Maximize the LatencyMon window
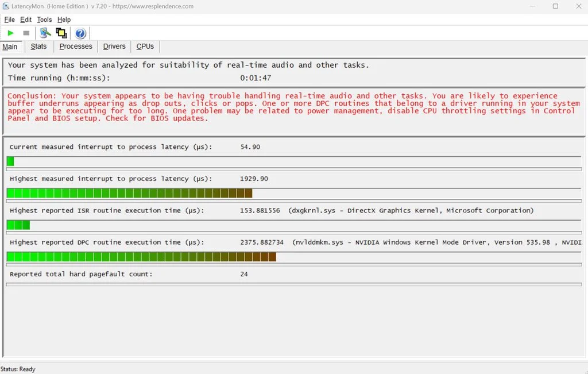Screen dimensions: 588x374 [555, 6]
